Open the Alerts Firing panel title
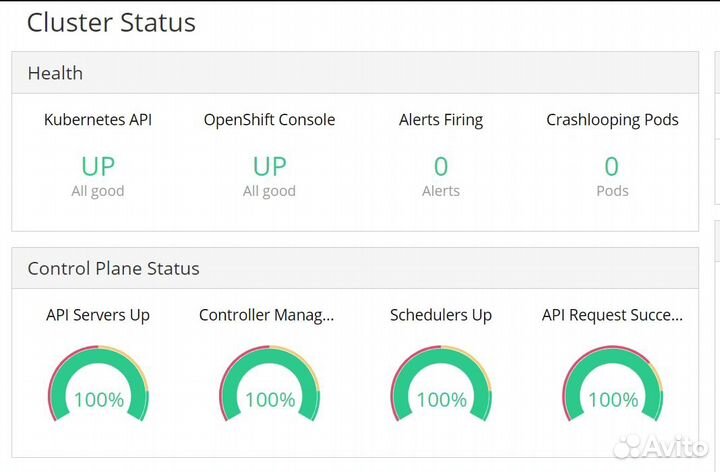The image size is (720, 472). point(440,120)
